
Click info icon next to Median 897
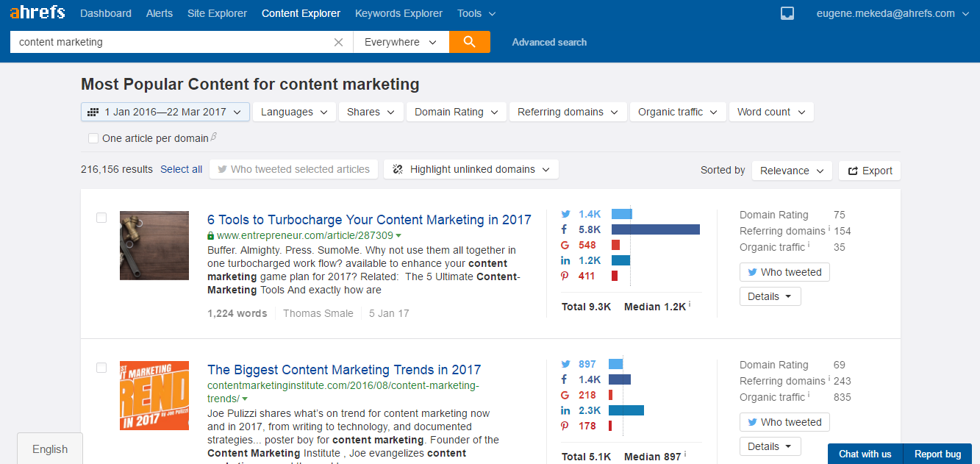tap(685, 454)
